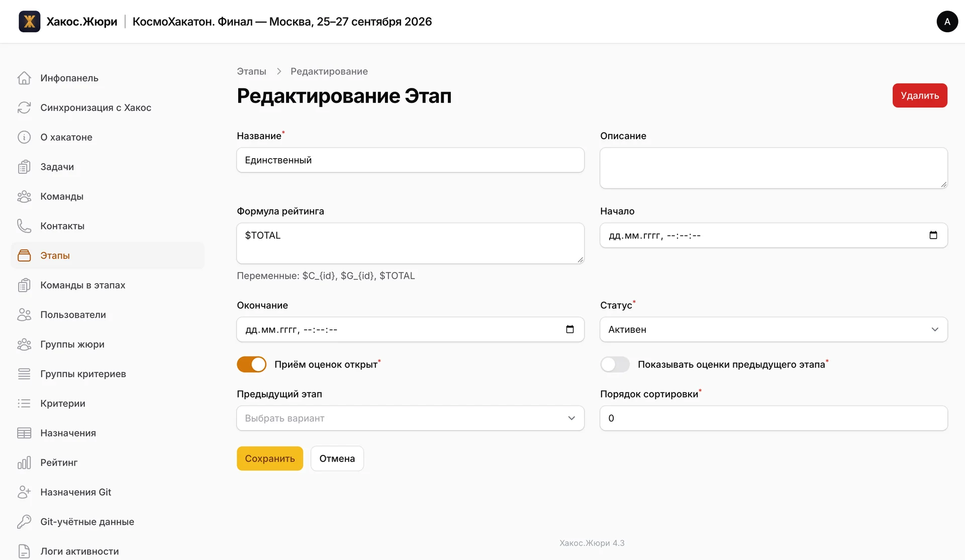The width and height of the screenshot is (965, 560).
Task: Open calendar picker for Окончание field
Action: 570,329
